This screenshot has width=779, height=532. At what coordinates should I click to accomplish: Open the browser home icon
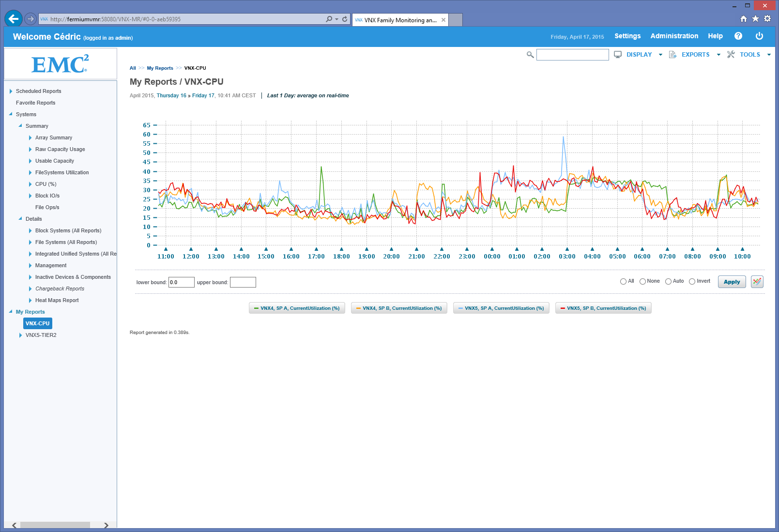pyautogui.click(x=743, y=19)
